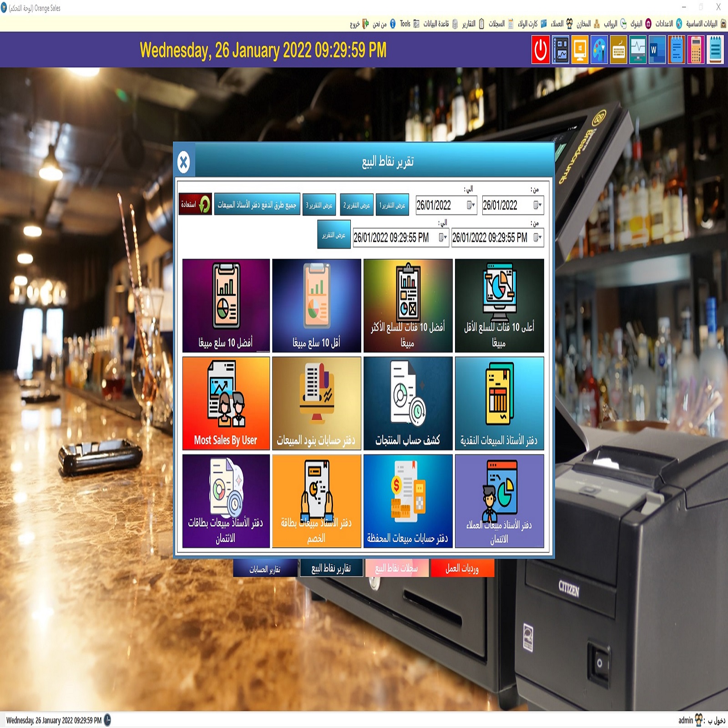Open the Word document toolbar icon
Screen dimensions: 728x728
[x=657, y=50]
